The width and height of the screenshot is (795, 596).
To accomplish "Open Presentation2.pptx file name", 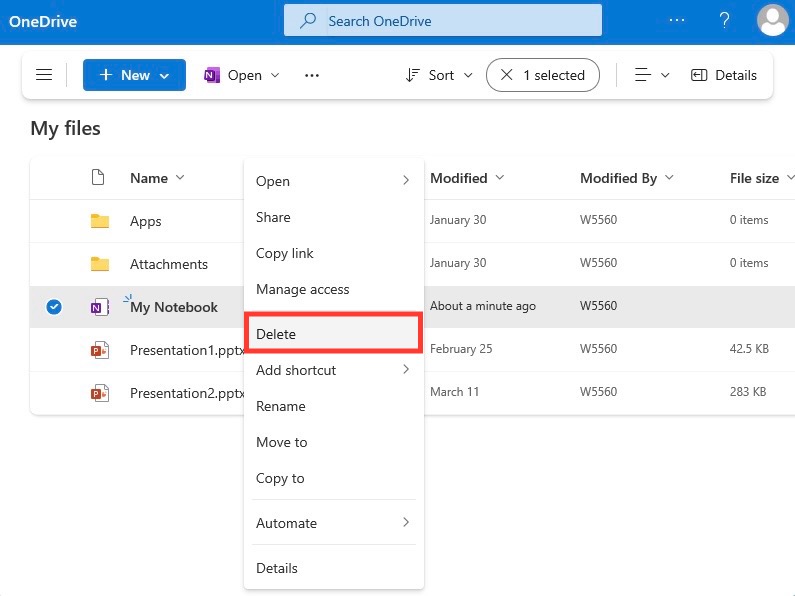I will (187, 393).
